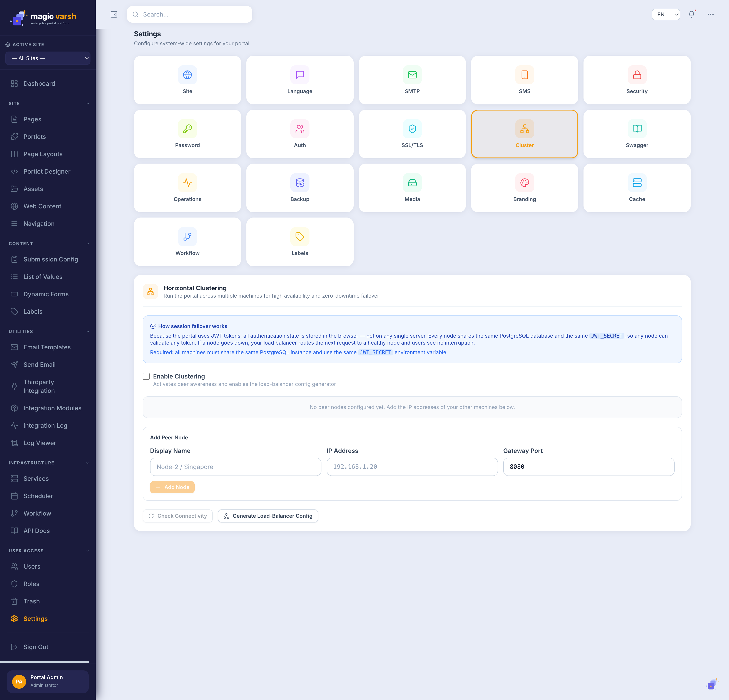Open Pages in the sidebar
This screenshot has height=700, width=729.
(48, 119)
